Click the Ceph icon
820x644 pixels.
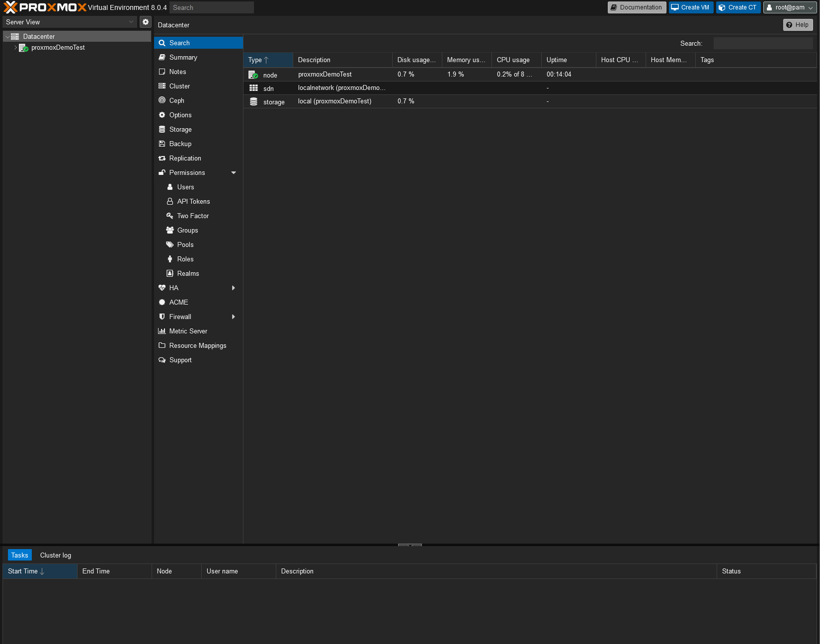click(x=162, y=100)
